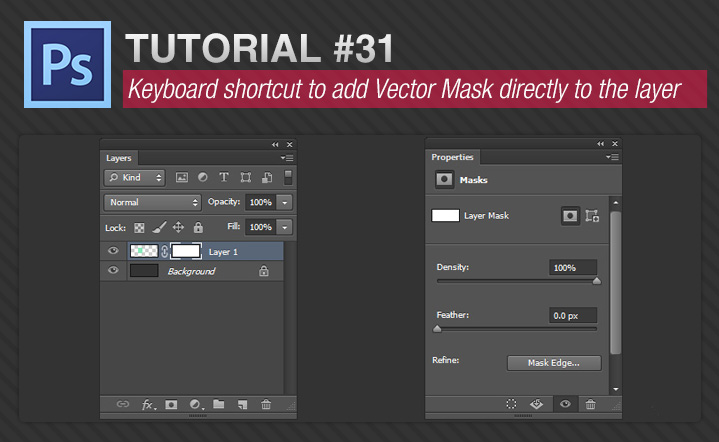This screenshot has height=442, width=719.
Task: Create a new layer via the bottom icon
Action: (x=241, y=405)
